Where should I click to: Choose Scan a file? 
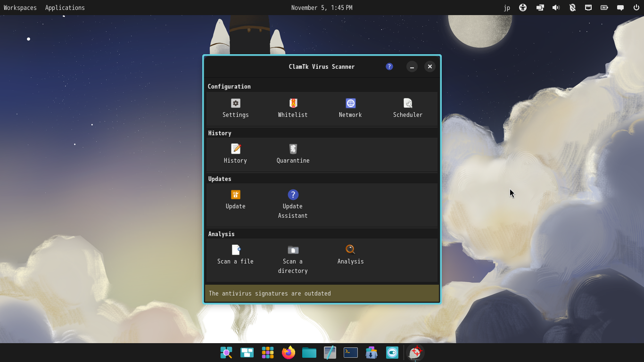click(x=235, y=250)
